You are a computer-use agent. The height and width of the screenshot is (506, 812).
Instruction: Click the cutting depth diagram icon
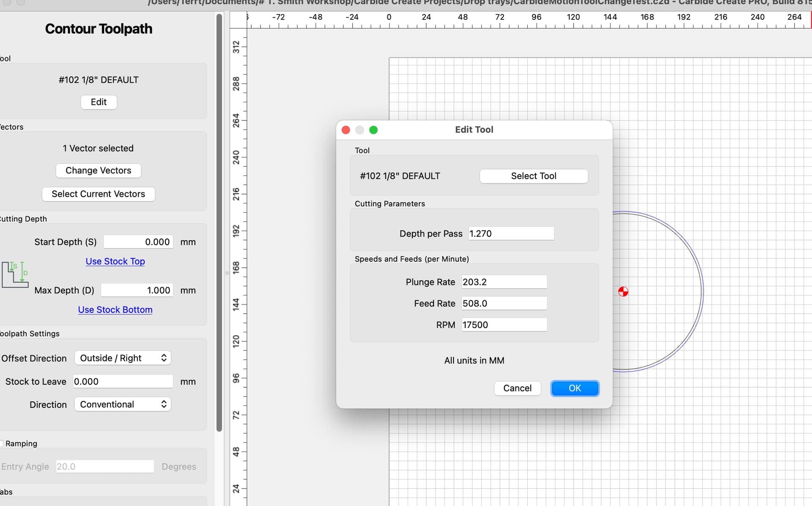tap(15, 274)
